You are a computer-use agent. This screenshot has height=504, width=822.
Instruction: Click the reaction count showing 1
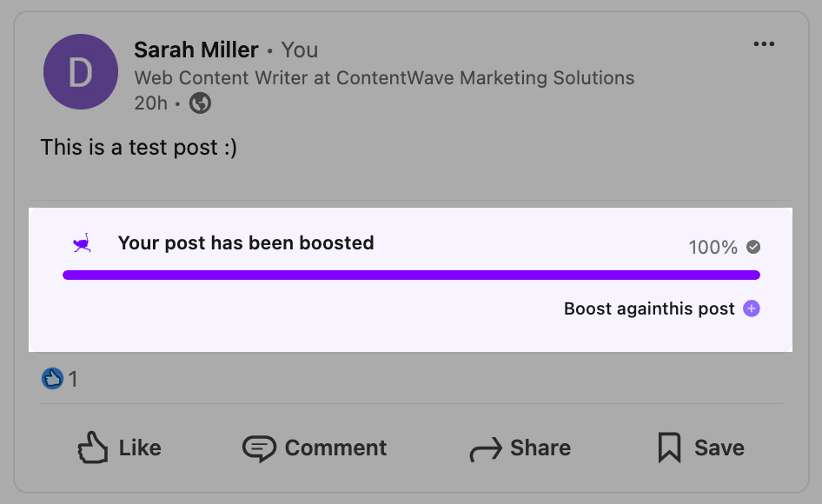(x=74, y=379)
